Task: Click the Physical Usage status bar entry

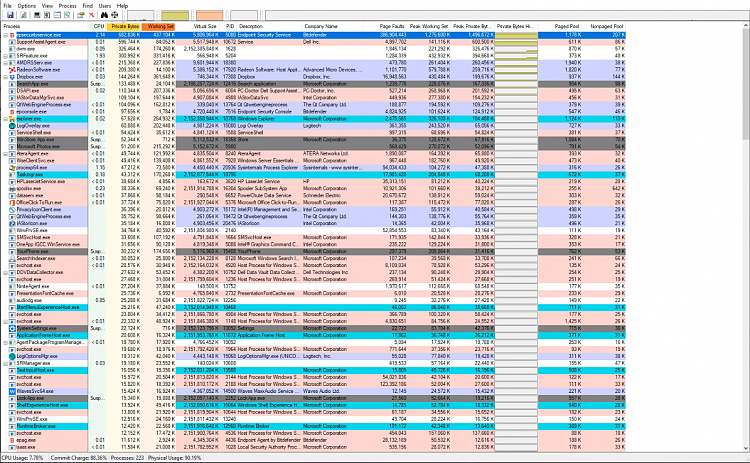Action: [x=174, y=458]
